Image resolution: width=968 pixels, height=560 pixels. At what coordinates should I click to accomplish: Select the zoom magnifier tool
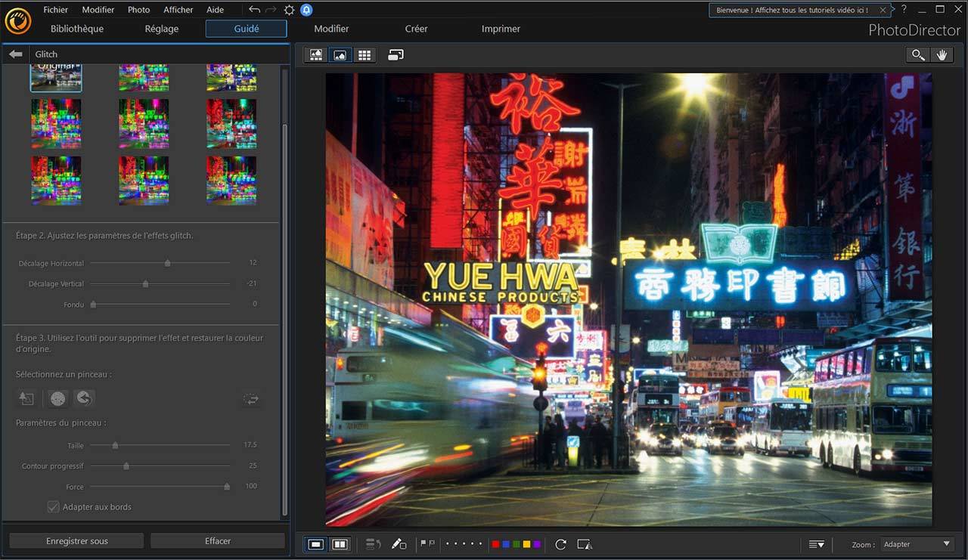pos(917,54)
